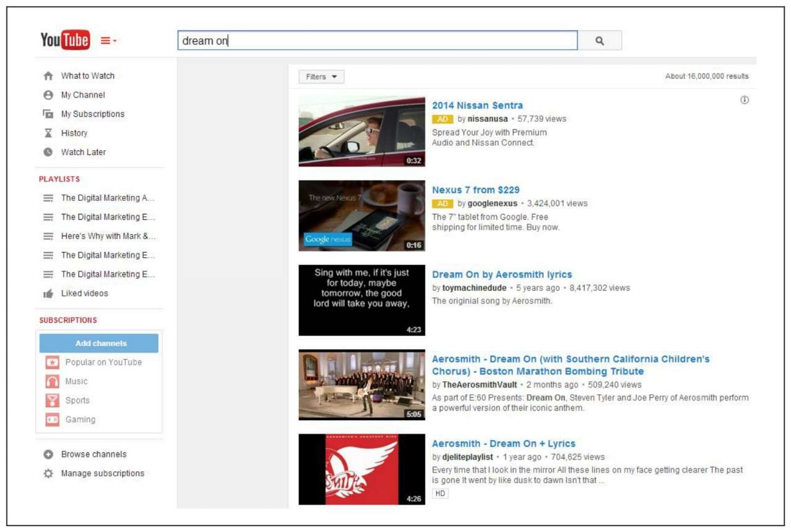Open the 'Here's Why with Mark &...' playlist

tap(108, 237)
